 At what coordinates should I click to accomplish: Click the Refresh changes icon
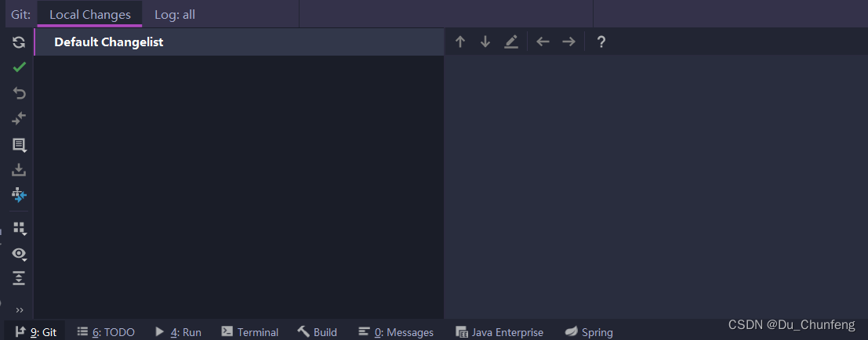19,42
